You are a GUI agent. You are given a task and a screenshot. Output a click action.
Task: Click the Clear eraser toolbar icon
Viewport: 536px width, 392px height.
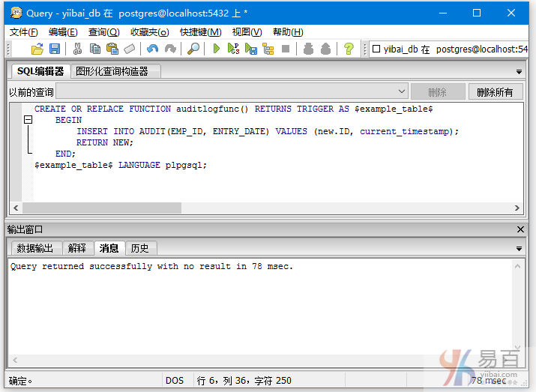130,49
